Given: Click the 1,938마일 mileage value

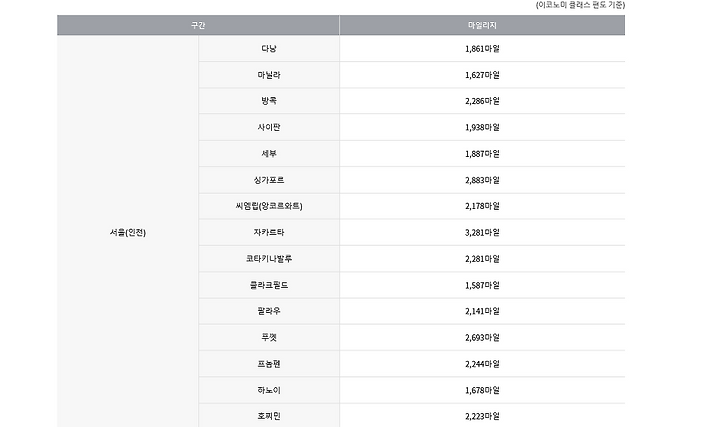Looking at the screenshot, I should click(x=482, y=127).
